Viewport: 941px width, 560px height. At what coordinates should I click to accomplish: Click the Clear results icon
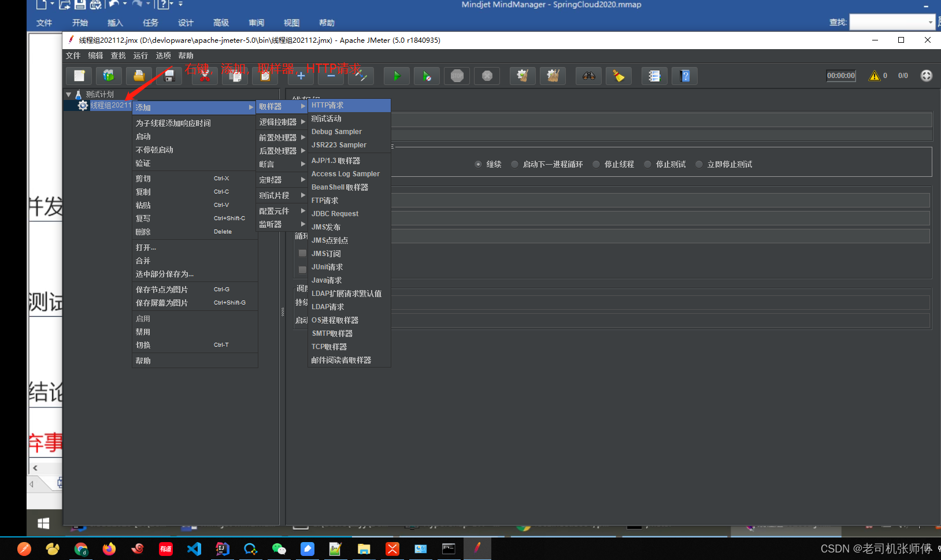[523, 76]
